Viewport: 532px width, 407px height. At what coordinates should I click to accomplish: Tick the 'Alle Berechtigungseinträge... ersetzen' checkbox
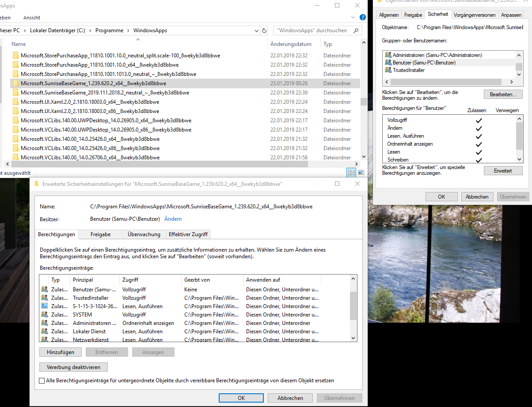[42, 381]
